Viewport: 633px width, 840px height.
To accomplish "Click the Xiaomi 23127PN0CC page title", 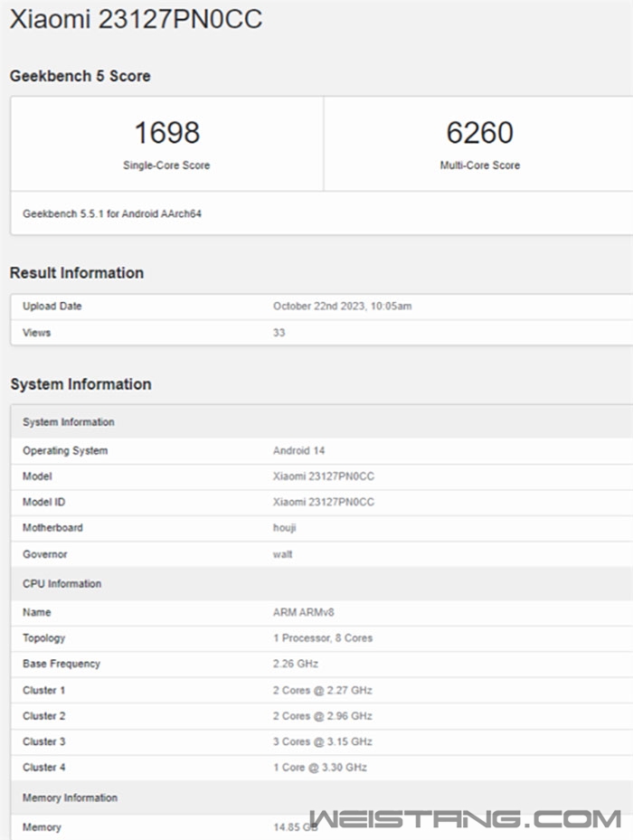I will [136, 19].
